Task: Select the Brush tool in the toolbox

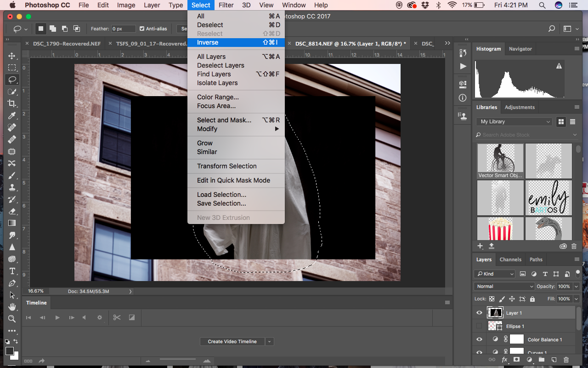Action: pyautogui.click(x=12, y=175)
